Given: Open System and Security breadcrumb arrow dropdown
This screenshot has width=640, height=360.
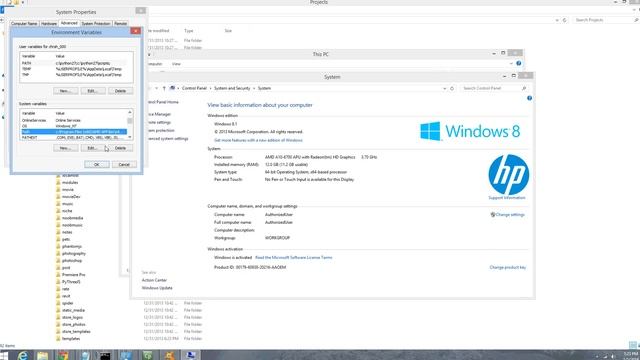Looking at the screenshot, I should click(x=254, y=88).
